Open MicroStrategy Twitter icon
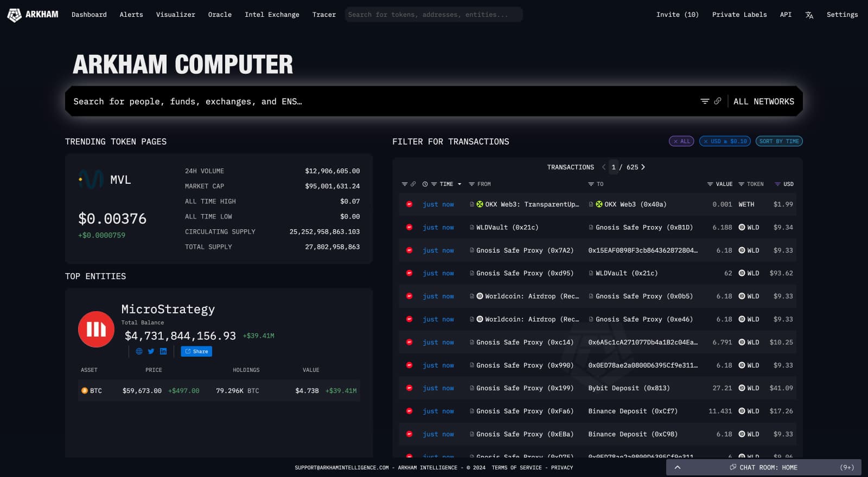This screenshot has width=868, height=477. point(151,351)
